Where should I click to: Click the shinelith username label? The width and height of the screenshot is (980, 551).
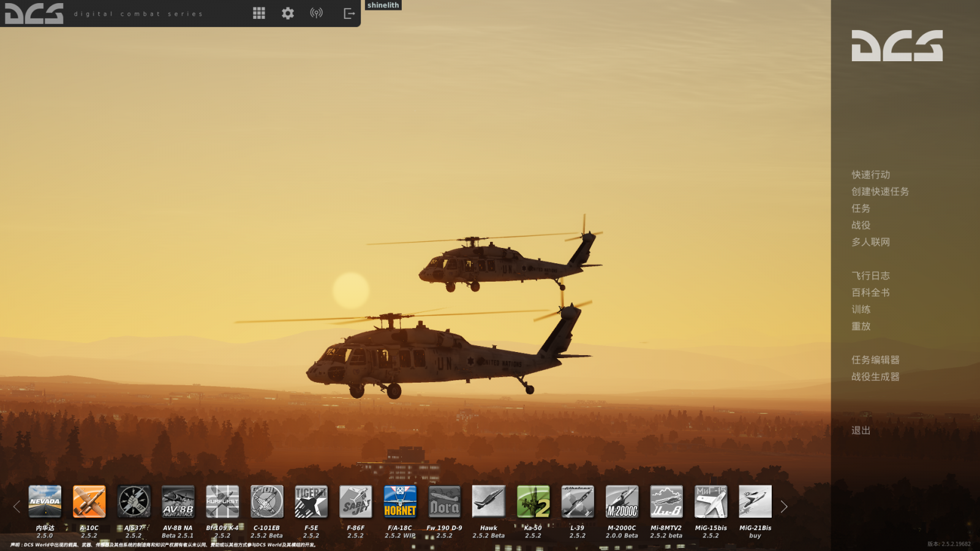tap(383, 6)
